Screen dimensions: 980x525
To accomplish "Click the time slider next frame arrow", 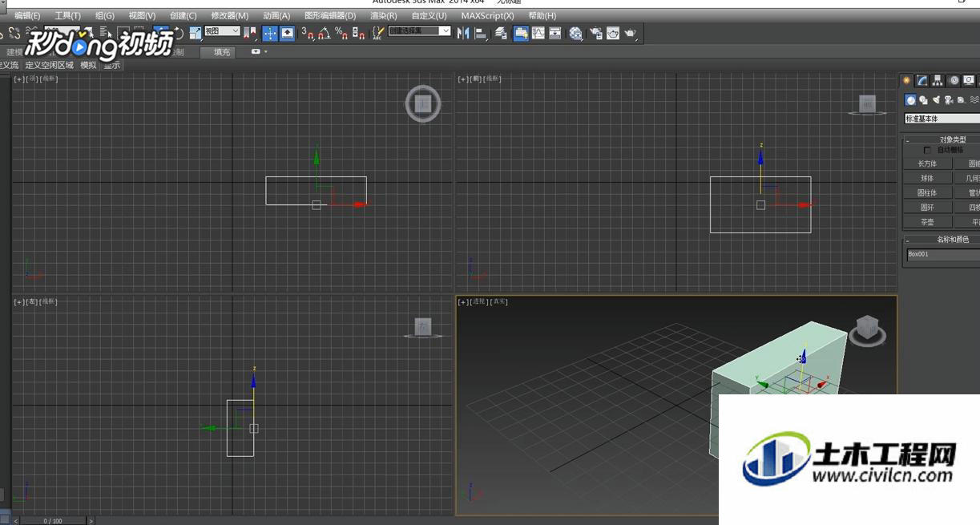I will pos(91,521).
